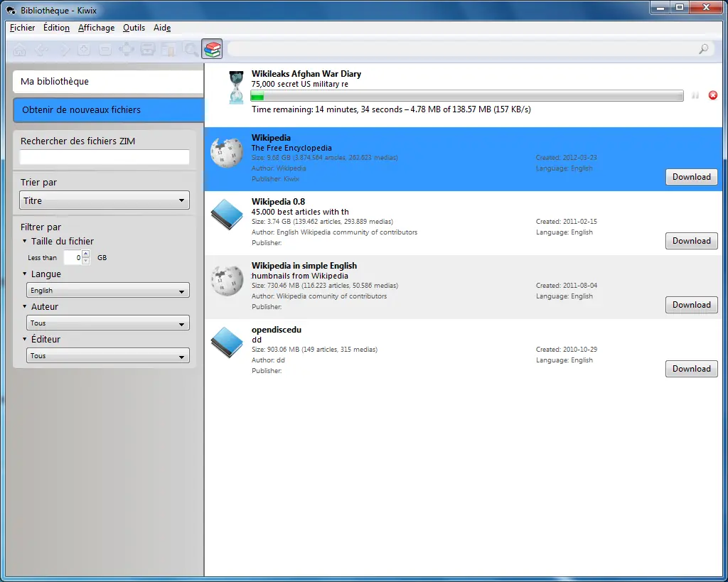This screenshot has height=582, width=728.
Task: Open the Aide menu
Action: click(162, 28)
